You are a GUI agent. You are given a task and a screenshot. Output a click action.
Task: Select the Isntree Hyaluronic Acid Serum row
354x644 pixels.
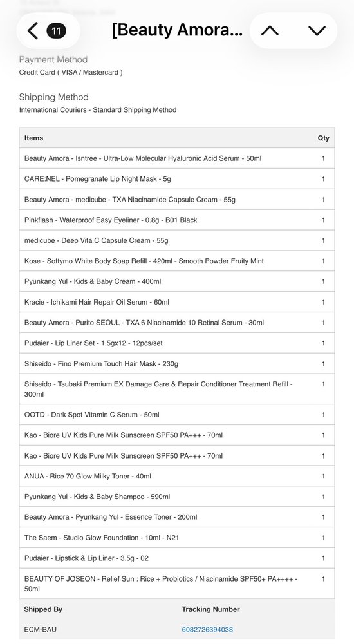(x=176, y=158)
